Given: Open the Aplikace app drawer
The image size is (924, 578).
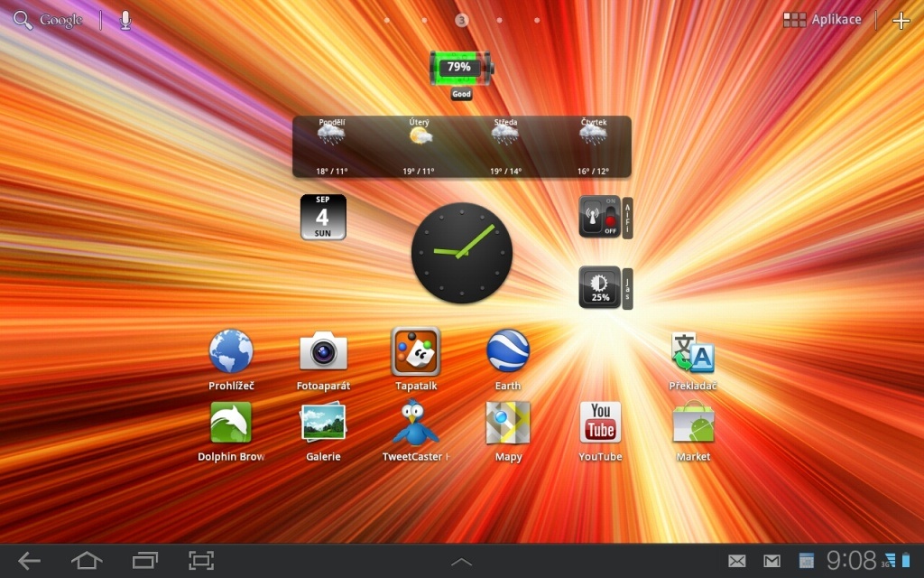Looking at the screenshot, I should tap(822, 20).
